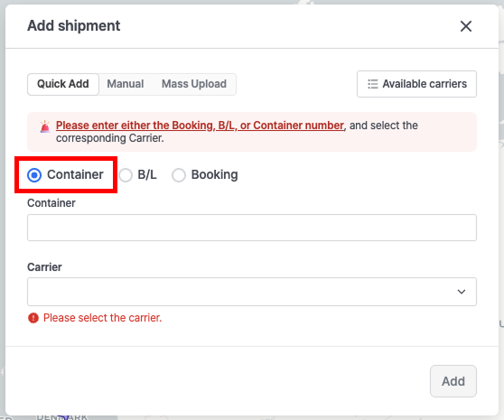
Task: Open the Carrier combo box
Action: [x=252, y=292]
